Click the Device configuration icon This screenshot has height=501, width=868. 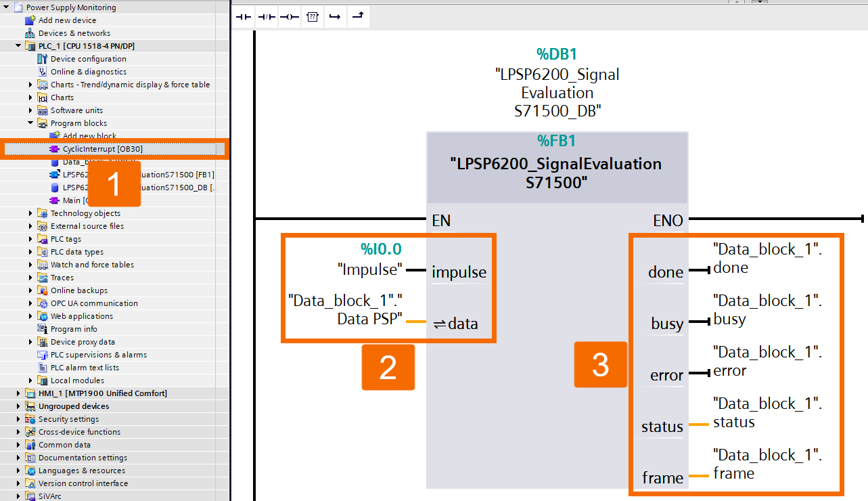tap(42, 59)
